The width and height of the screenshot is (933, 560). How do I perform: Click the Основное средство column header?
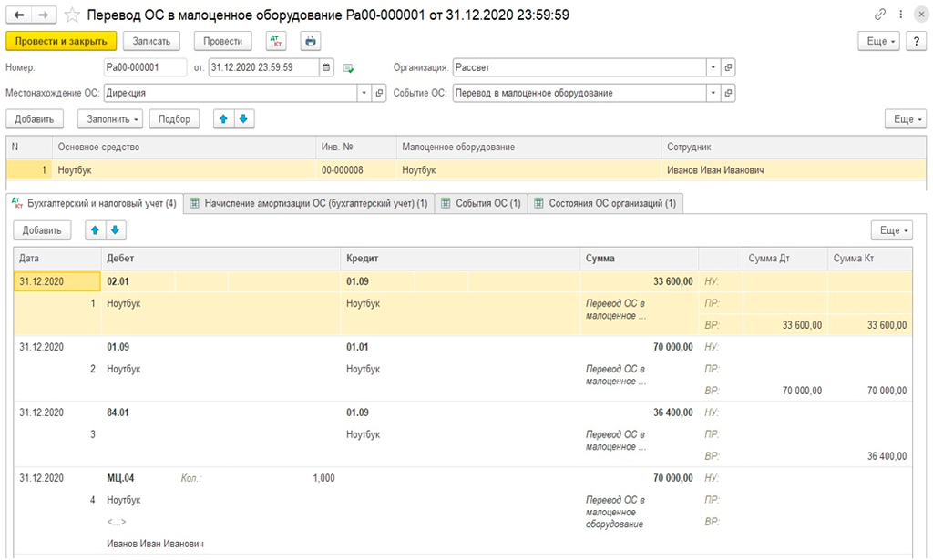tap(184, 147)
